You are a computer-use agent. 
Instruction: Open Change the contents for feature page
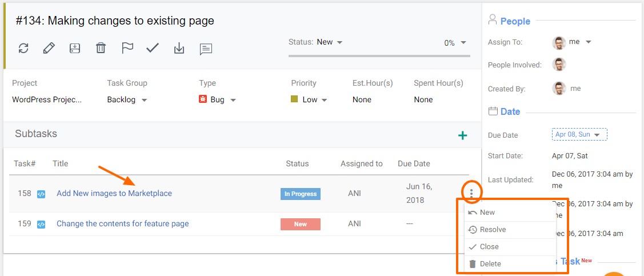click(x=123, y=223)
